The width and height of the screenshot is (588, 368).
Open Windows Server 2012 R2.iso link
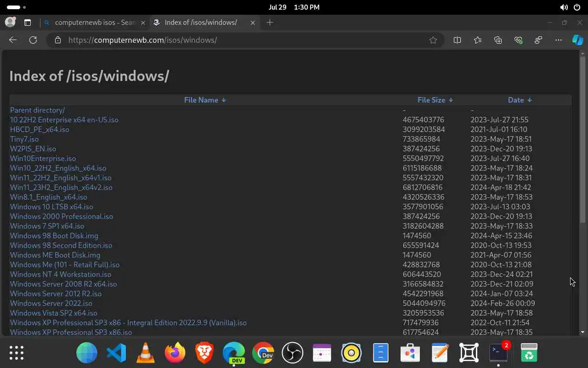[56, 293]
